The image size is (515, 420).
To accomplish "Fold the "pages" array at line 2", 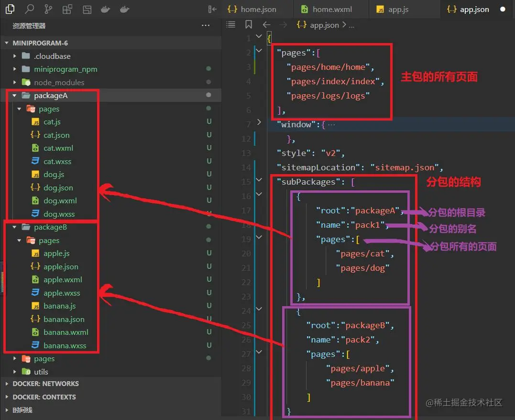I will (259, 50).
